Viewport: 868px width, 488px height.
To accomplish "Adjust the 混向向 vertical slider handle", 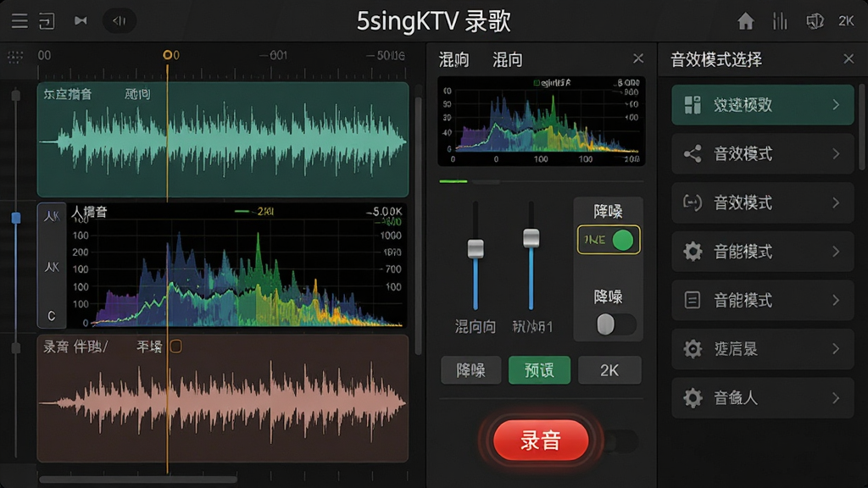I will [476, 248].
